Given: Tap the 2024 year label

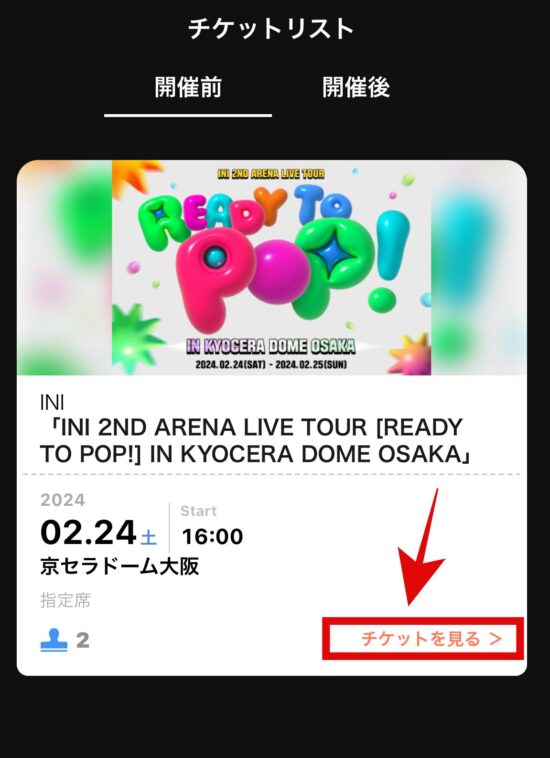Looking at the screenshot, I should [63, 500].
